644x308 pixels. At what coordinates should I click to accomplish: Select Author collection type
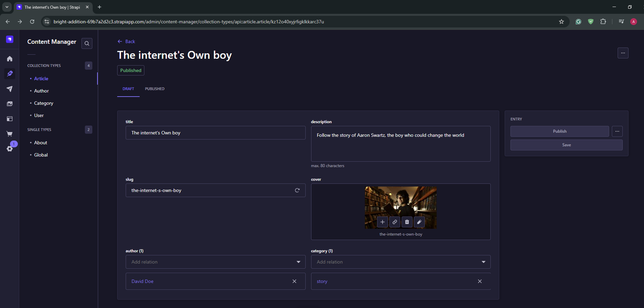tap(42, 91)
